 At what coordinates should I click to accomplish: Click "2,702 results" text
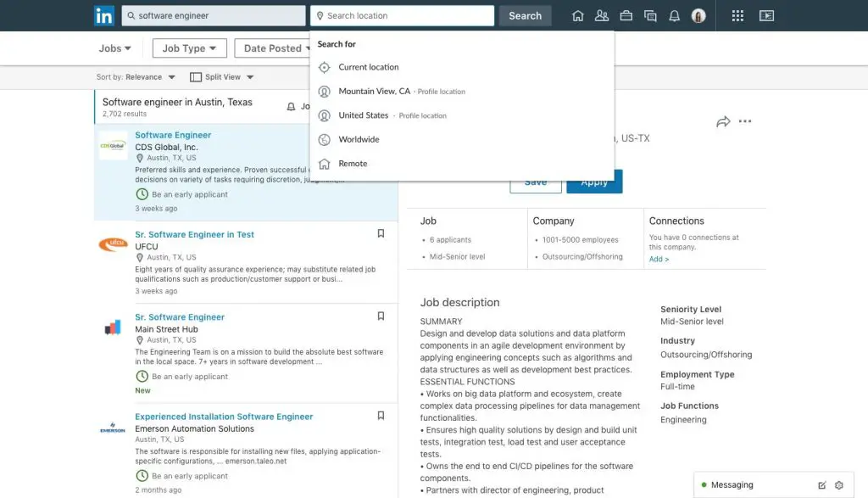(x=125, y=115)
